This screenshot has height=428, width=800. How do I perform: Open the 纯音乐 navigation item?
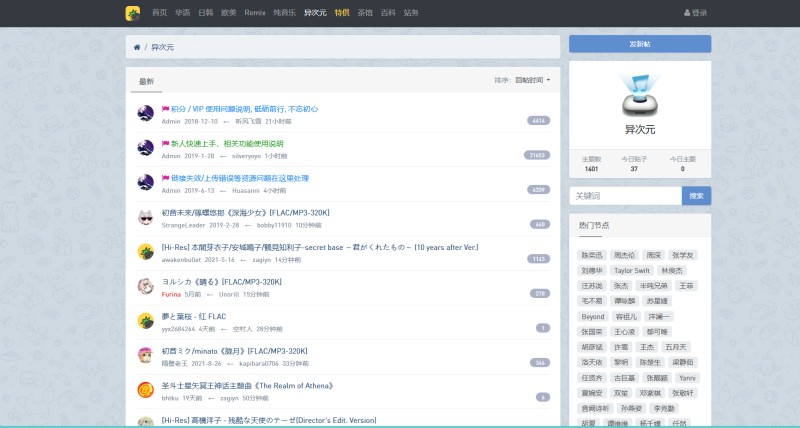(285, 13)
